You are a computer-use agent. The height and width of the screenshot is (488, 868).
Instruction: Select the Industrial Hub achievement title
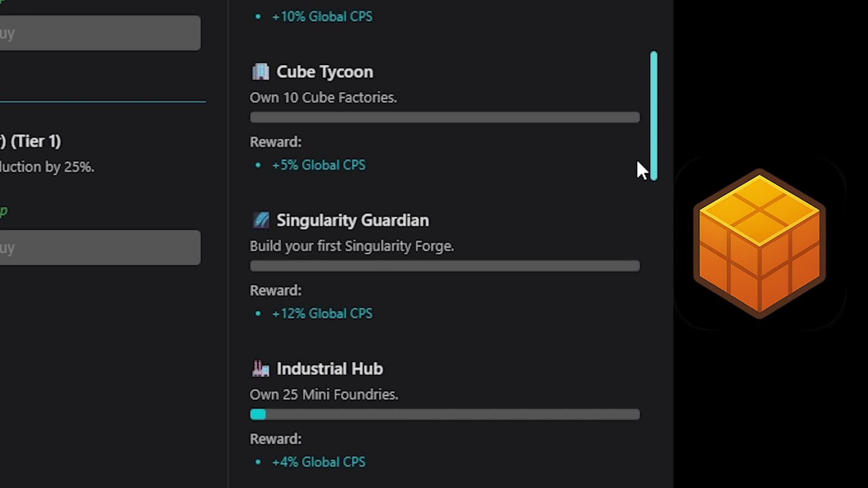tap(330, 369)
